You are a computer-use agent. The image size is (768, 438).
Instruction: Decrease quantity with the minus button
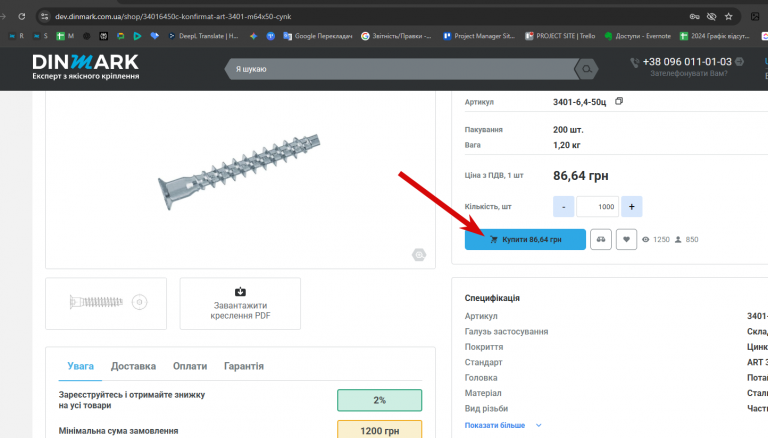click(563, 206)
